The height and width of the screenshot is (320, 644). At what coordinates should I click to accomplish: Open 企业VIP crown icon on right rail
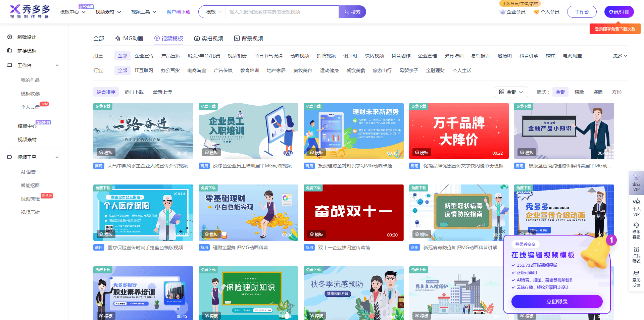coord(636,177)
